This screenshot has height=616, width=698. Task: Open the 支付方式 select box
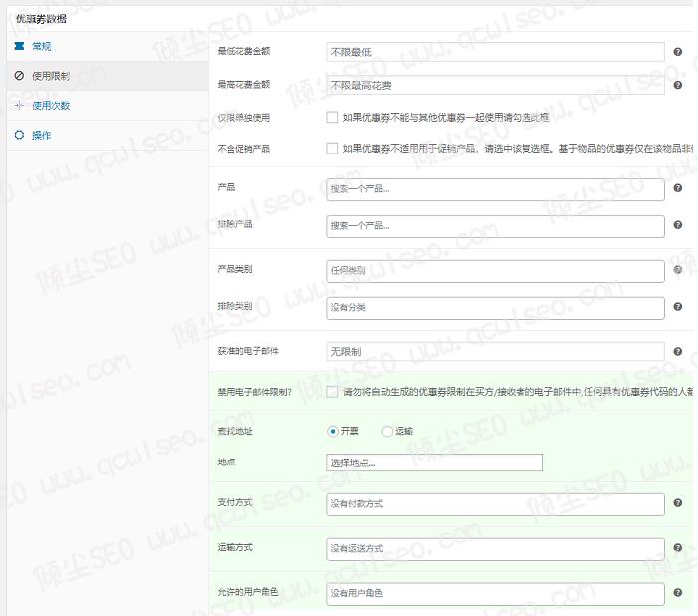495,504
